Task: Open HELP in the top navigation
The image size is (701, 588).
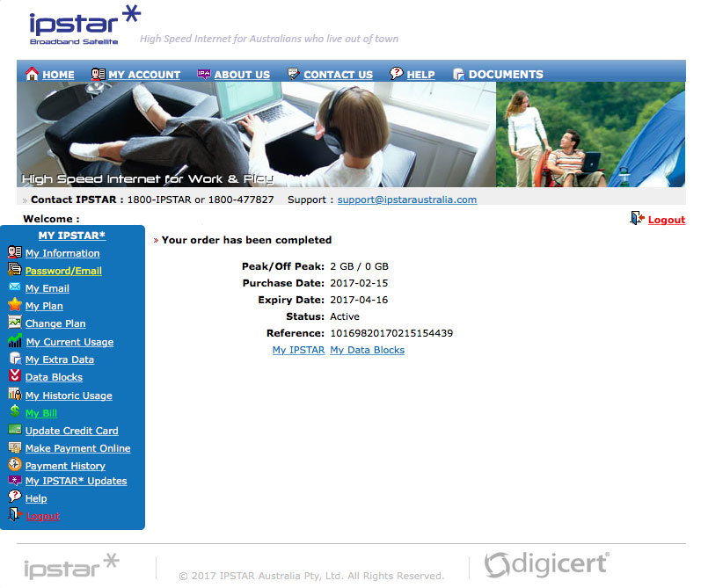Action: 420,75
